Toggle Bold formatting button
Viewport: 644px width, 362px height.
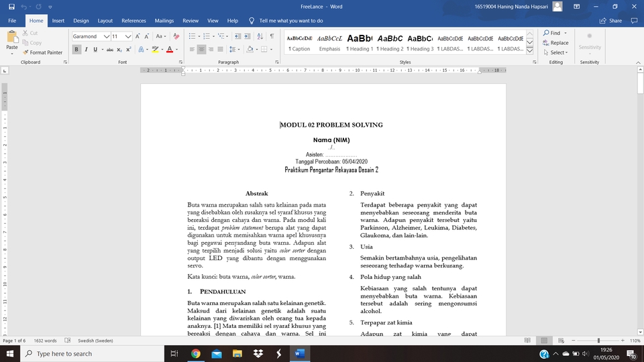click(76, 50)
